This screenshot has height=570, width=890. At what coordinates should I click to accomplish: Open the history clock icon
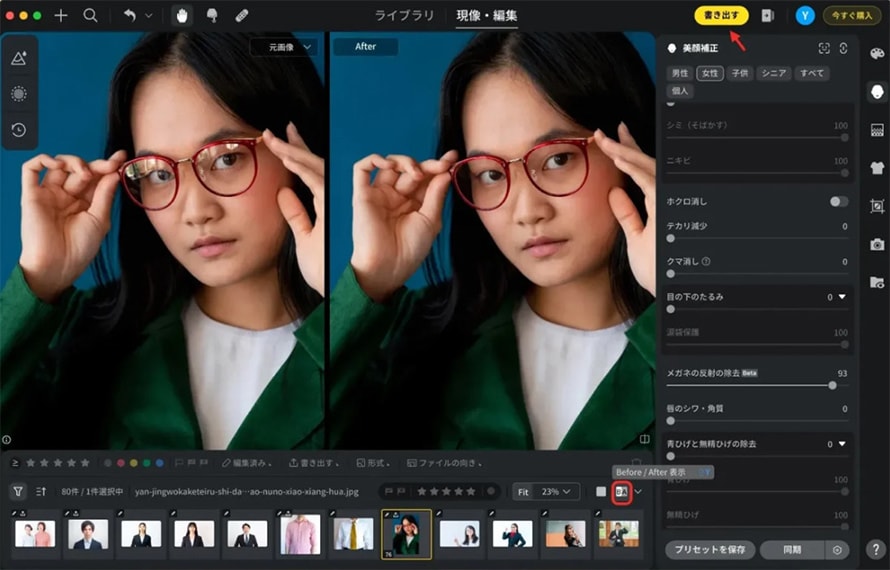pos(19,130)
